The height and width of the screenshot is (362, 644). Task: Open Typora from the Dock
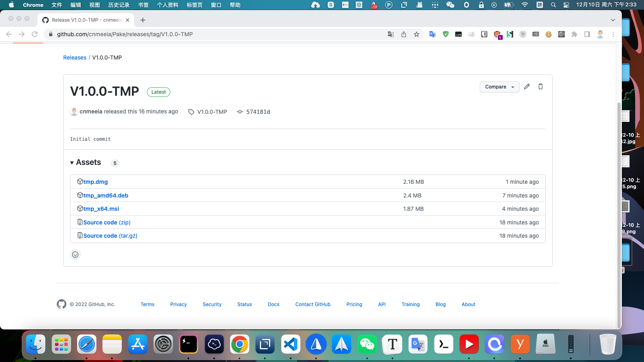pos(392,344)
